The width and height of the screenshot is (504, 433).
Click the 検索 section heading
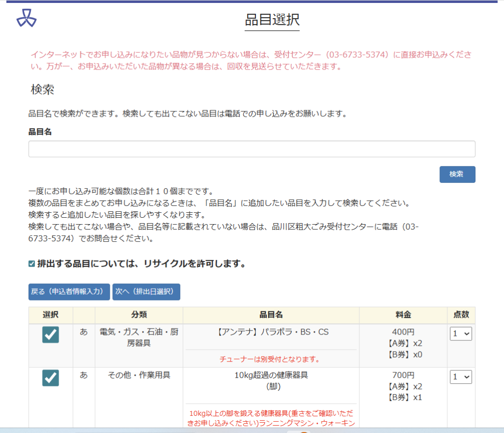click(42, 90)
